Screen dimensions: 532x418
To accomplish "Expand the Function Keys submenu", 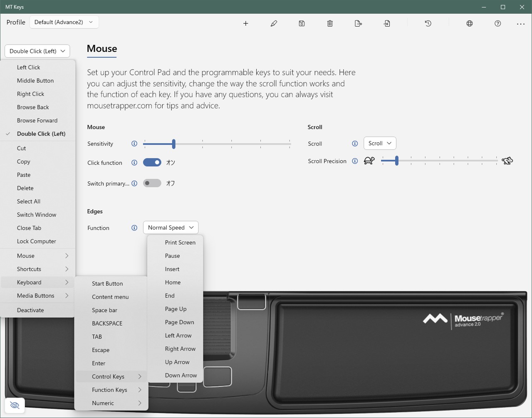I will (111, 390).
